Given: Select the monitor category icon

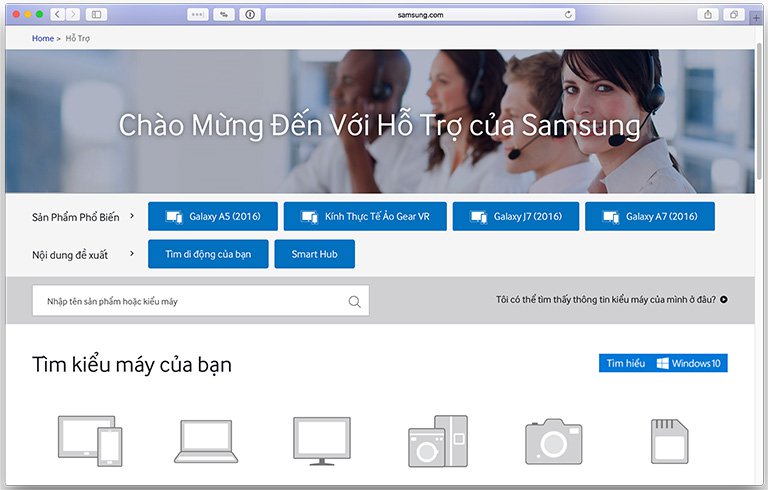Looking at the screenshot, I should (x=322, y=441).
